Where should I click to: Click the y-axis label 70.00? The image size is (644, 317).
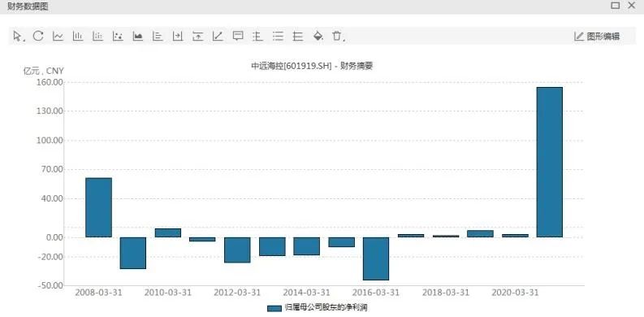(52, 169)
